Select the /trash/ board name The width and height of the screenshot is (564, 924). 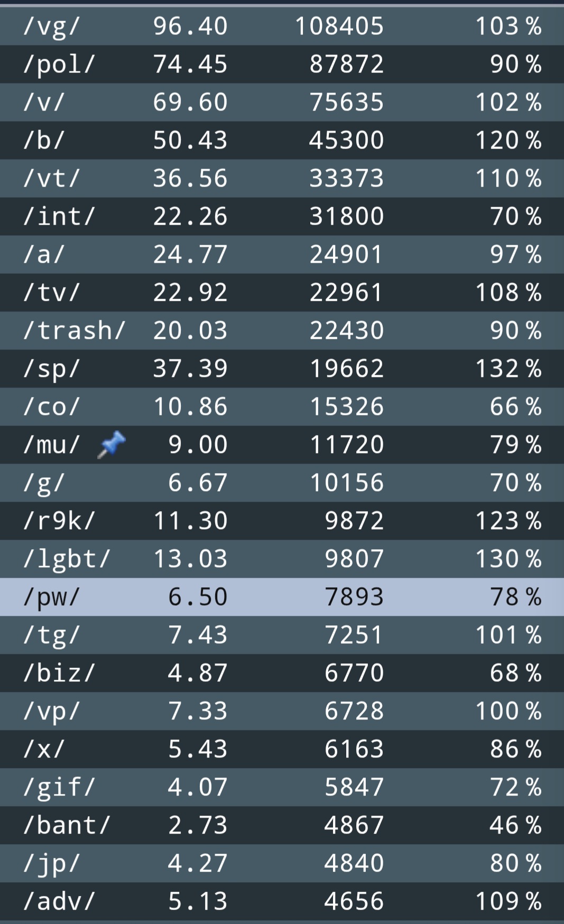click(x=74, y=331)
